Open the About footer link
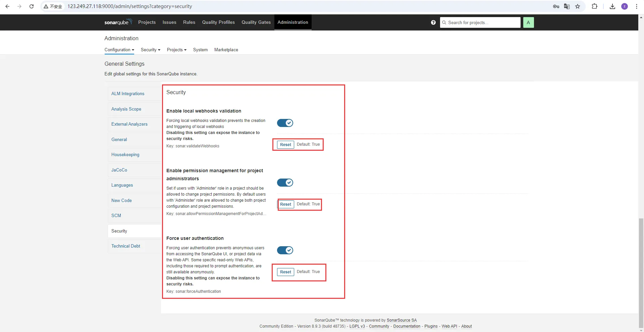 466,326
